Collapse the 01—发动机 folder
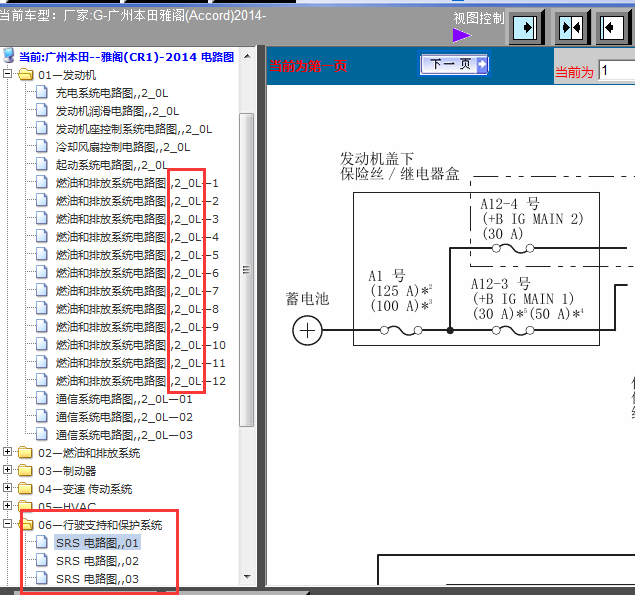Screen dimensions: 635x595 pyautogui.click(x=7, y=74)
